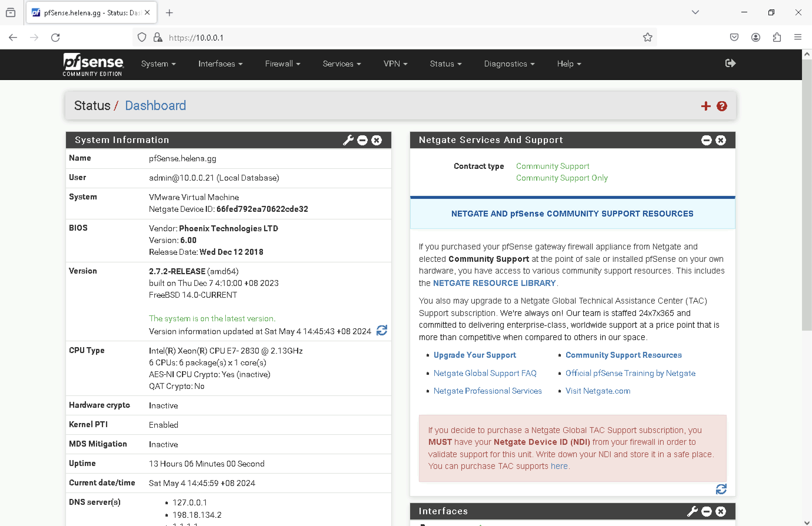Expand the Diagnostics dropdown menu

(509, 64)
